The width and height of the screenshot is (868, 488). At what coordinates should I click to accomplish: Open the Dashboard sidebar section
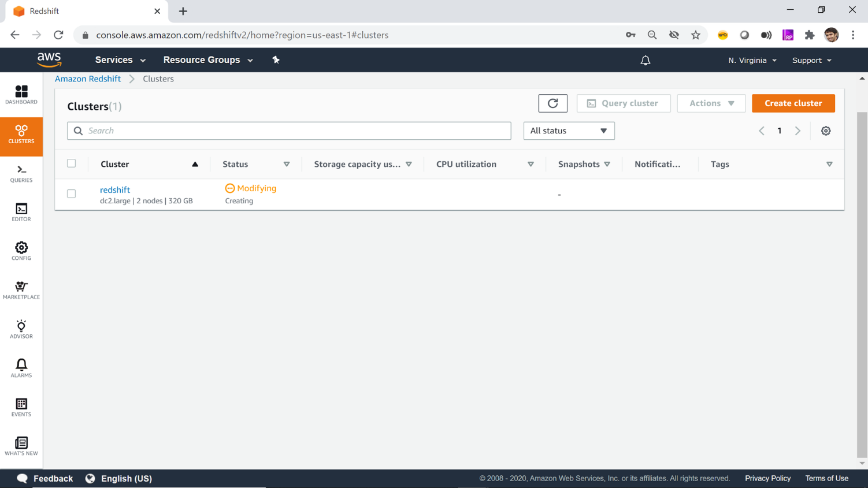tap(21, 95)
